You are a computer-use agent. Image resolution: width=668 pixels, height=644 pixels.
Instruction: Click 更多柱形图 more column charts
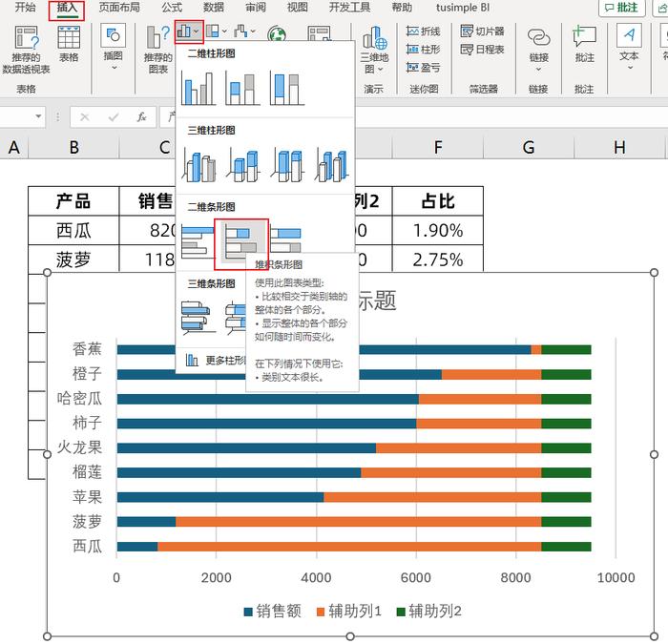pos(216,361)
